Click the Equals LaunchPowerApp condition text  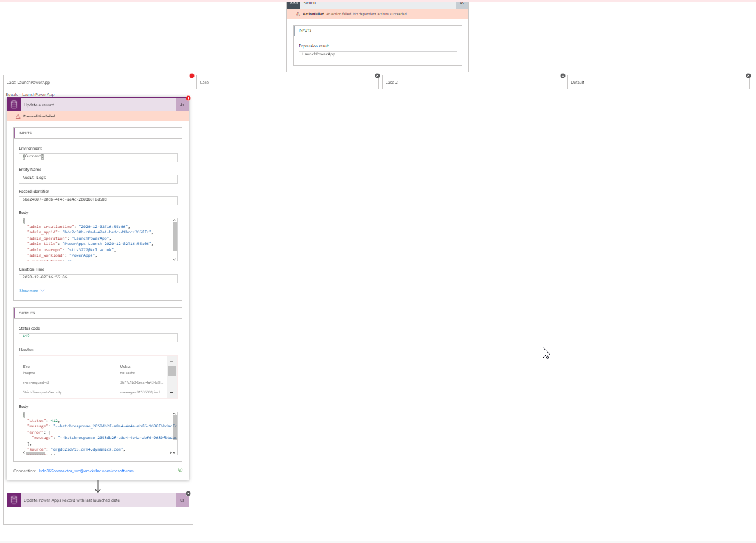[29, 94]
